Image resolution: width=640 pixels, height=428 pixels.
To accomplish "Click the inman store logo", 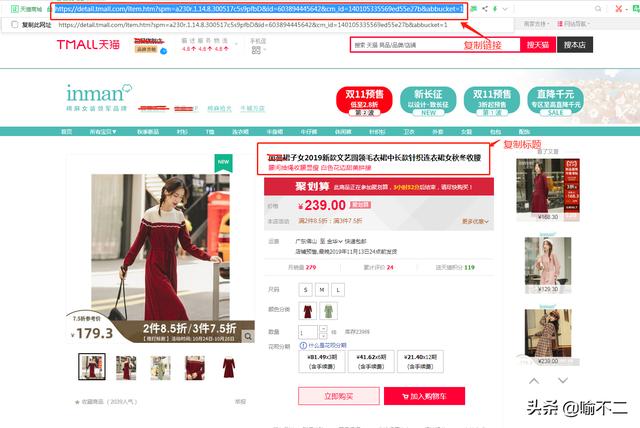I will coord(99,97).
